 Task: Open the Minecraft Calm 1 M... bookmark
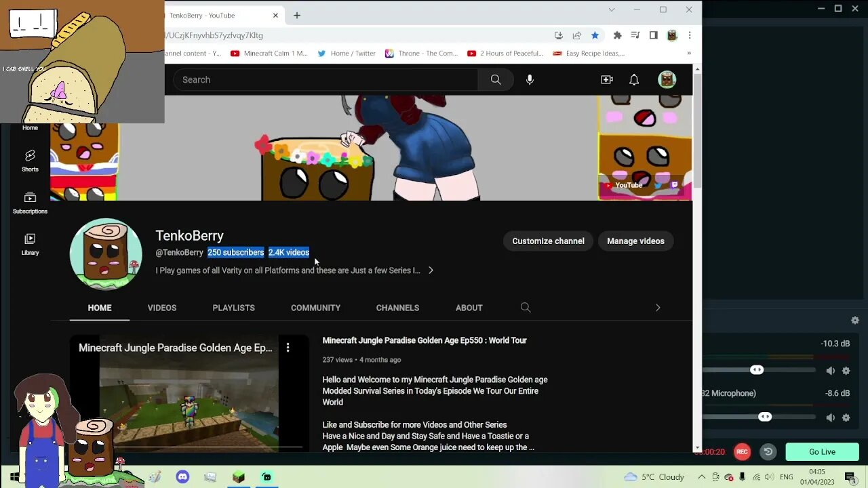(269, 54)
